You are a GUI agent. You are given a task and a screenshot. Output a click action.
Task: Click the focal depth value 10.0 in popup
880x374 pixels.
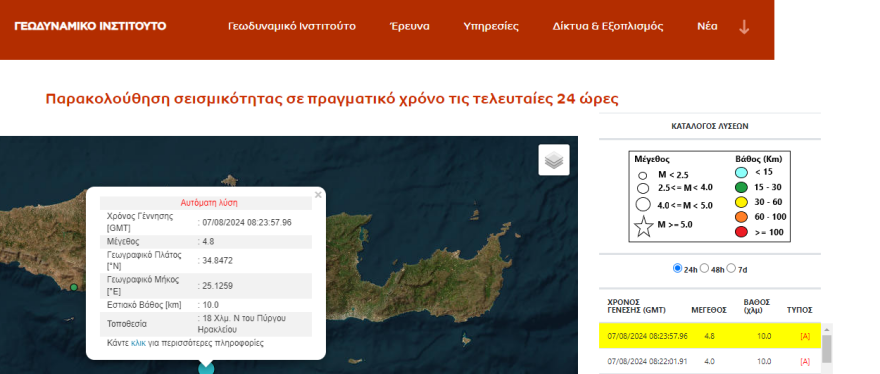(210, 305)
